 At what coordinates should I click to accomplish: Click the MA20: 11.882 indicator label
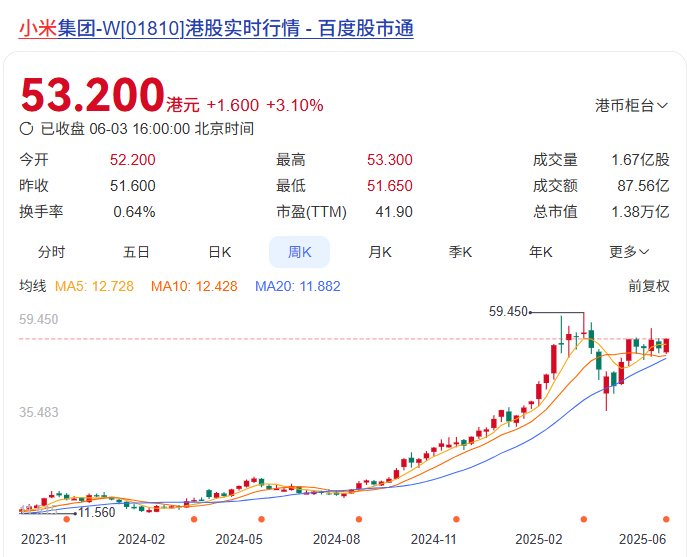[298, 286]
